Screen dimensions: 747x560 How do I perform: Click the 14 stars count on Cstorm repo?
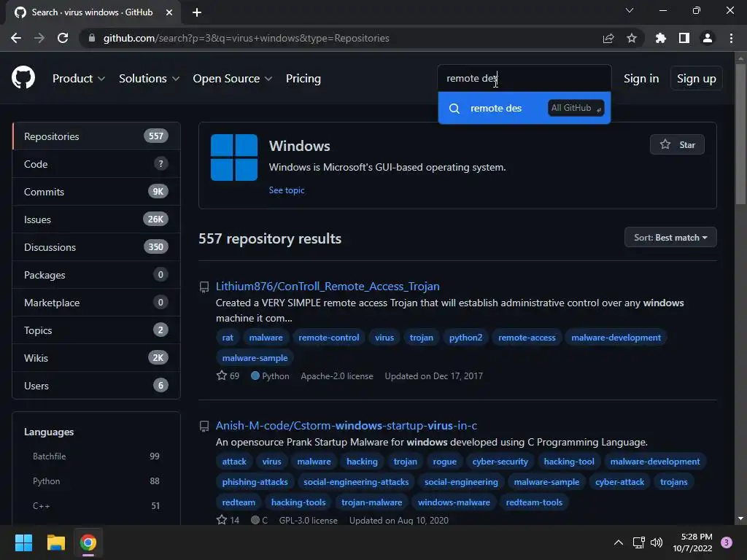[228, 520]
